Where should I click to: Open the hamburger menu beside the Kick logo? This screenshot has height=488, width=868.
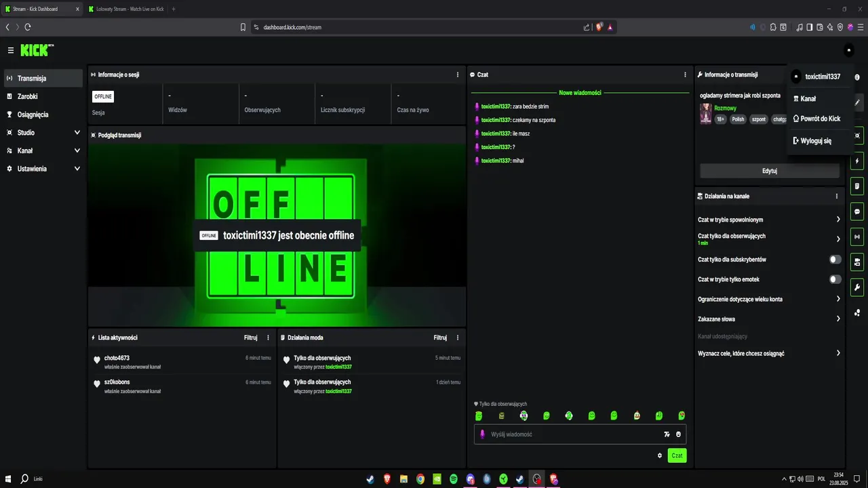[x=11, y=50]
